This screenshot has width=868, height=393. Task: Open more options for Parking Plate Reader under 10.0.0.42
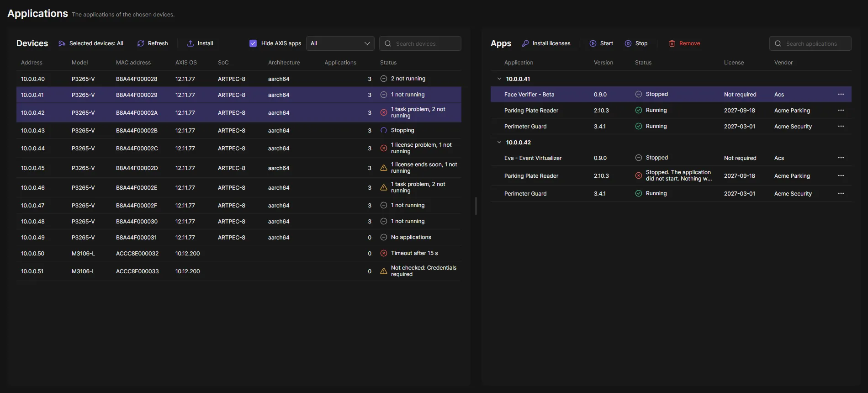pos(841,175)
